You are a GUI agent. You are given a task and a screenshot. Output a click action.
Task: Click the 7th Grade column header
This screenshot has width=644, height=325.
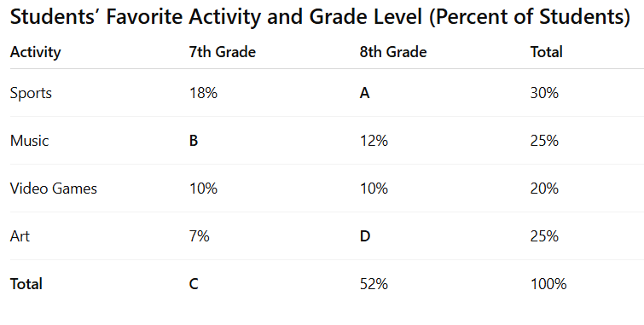click(222, 52)
